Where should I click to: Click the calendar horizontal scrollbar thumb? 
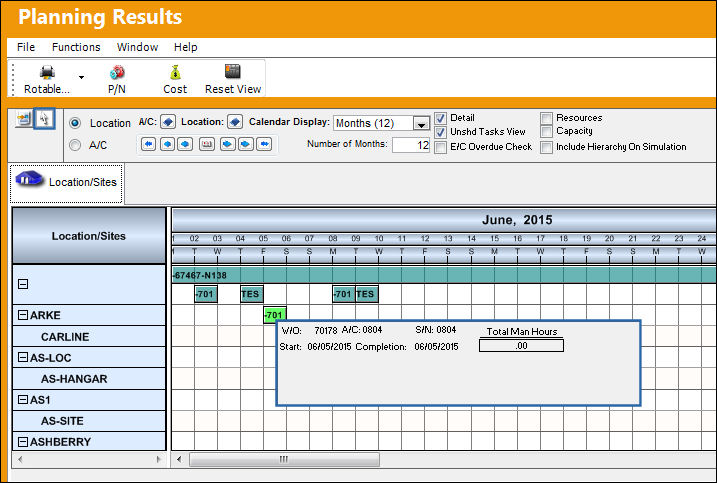point(284,459)
